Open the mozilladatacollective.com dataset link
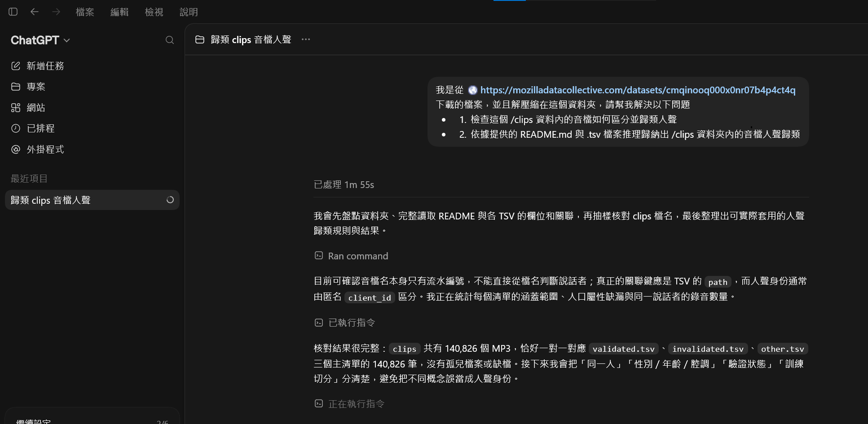Viewport: 868px width, 424px height. (638, 90)
